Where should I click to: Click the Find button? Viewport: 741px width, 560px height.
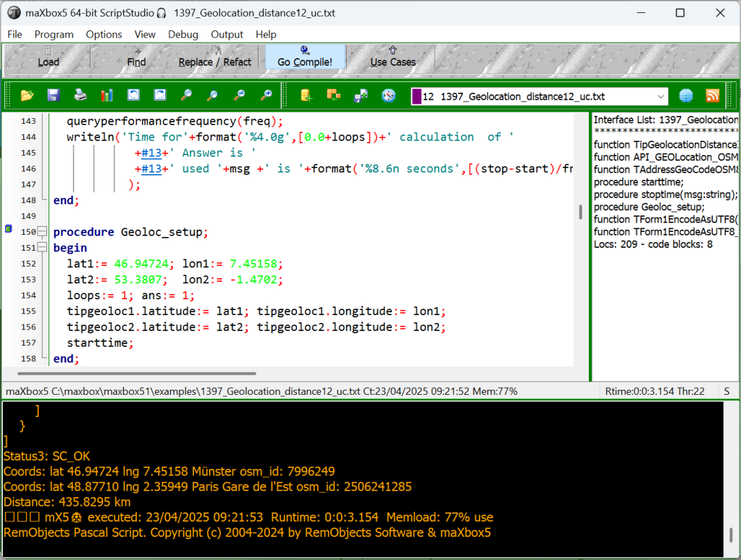pyautogui.click(x=136, y=57)
